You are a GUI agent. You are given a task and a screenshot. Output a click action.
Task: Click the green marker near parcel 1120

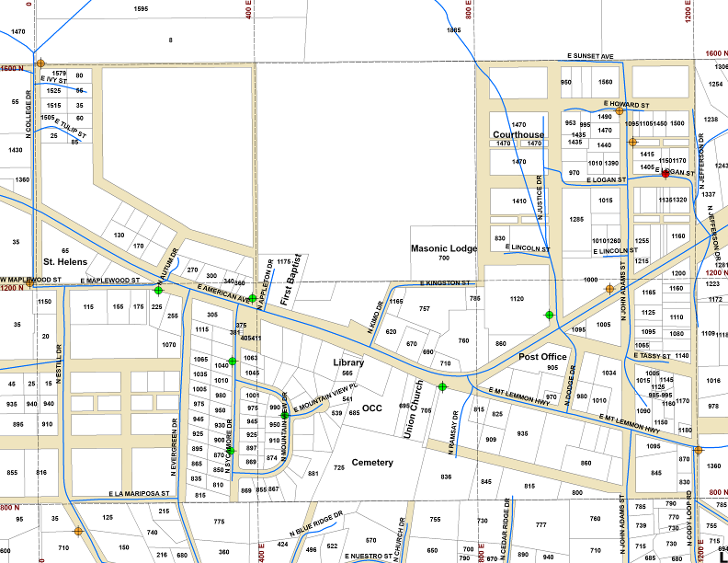click(550, 315)
